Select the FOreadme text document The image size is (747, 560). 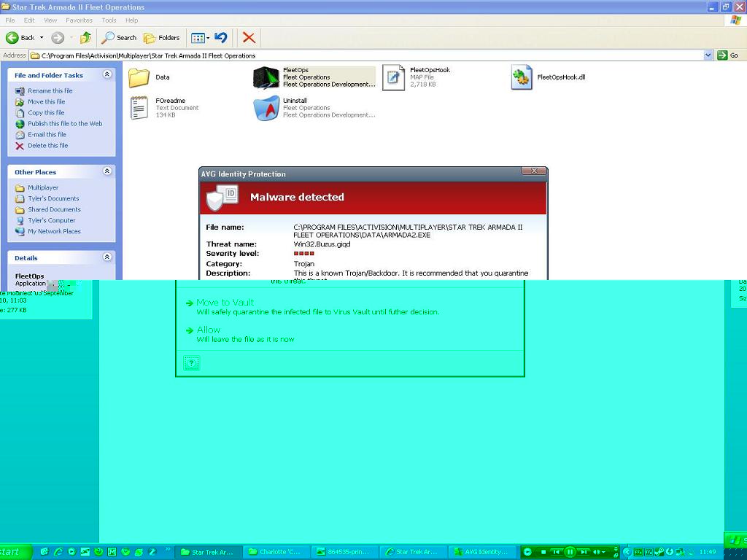click(x=139, y=108)
